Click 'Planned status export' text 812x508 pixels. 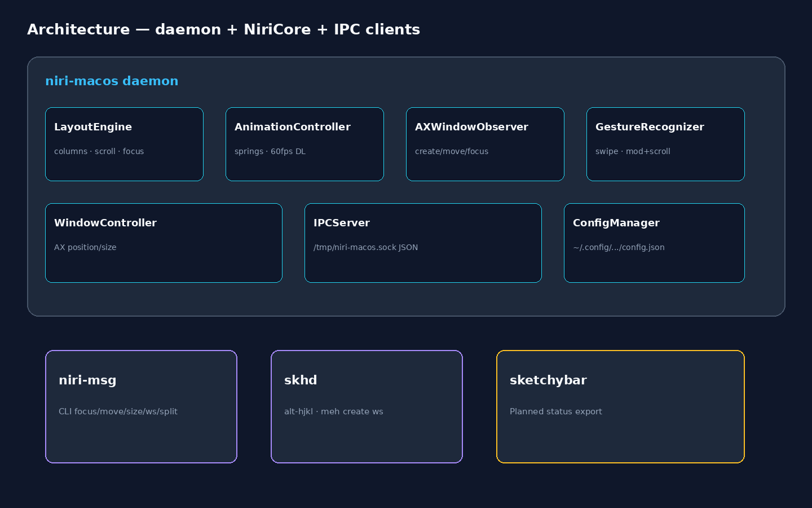[x=556, y=411]
